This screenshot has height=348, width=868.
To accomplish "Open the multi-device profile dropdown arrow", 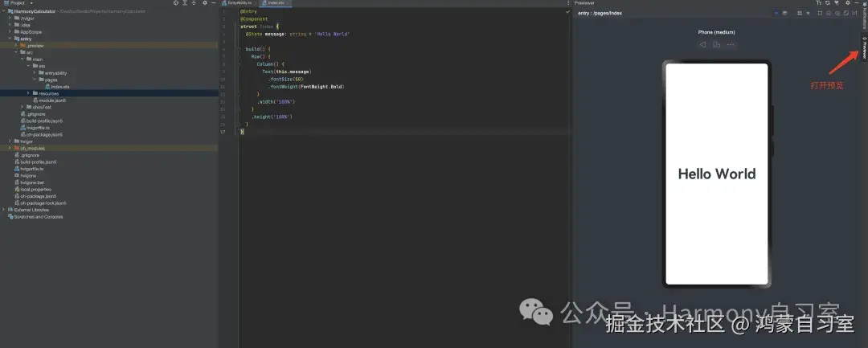I will [x=809, y=14].
